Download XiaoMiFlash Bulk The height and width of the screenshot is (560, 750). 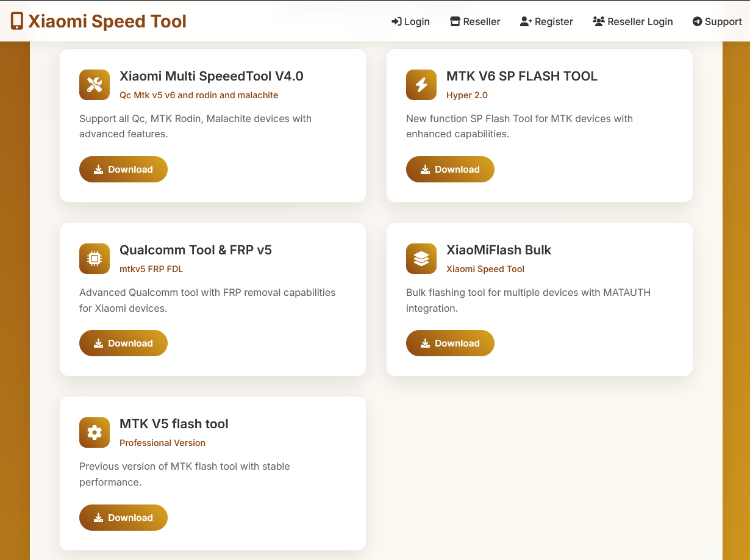[x=450, y=343]
